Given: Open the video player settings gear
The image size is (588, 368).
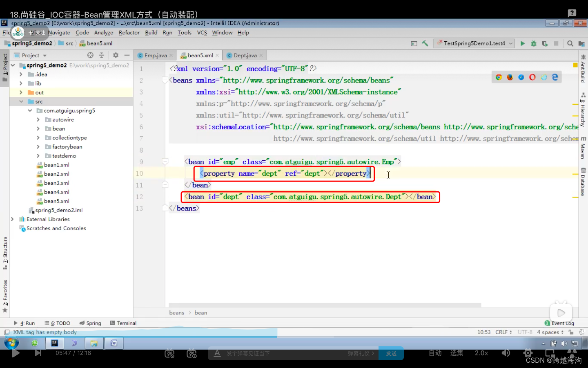Looking at the screenshot, I should click(x=528, y=353).
